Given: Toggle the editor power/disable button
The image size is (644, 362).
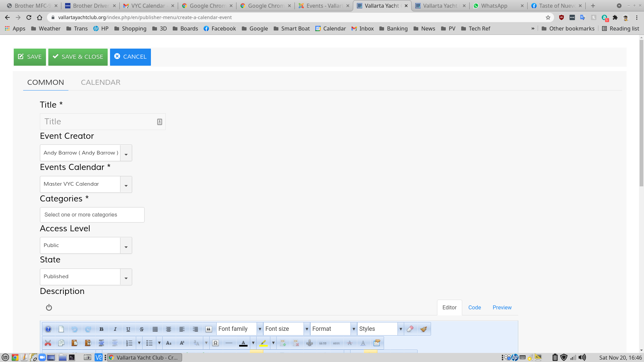Looking at the screenshot, I should point(49,308).
